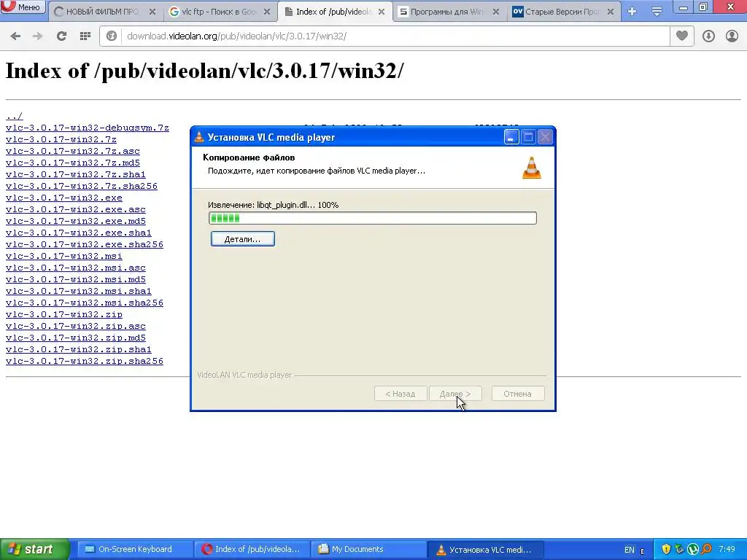Switch to the НОВЫЙ ФИЛЬМ ПРО tab
Image resolution: width=747 pixels, height=560 pixels.
pos(105,12)
